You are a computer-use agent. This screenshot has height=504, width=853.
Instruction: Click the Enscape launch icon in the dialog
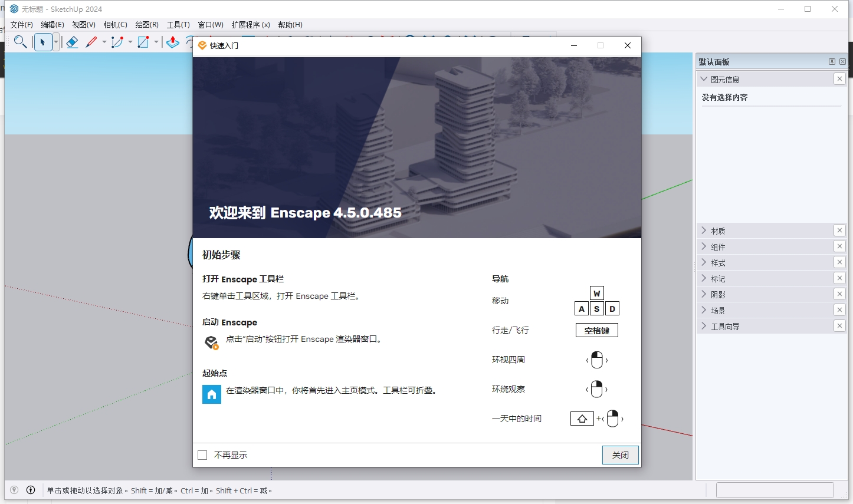tap(211, 342)
